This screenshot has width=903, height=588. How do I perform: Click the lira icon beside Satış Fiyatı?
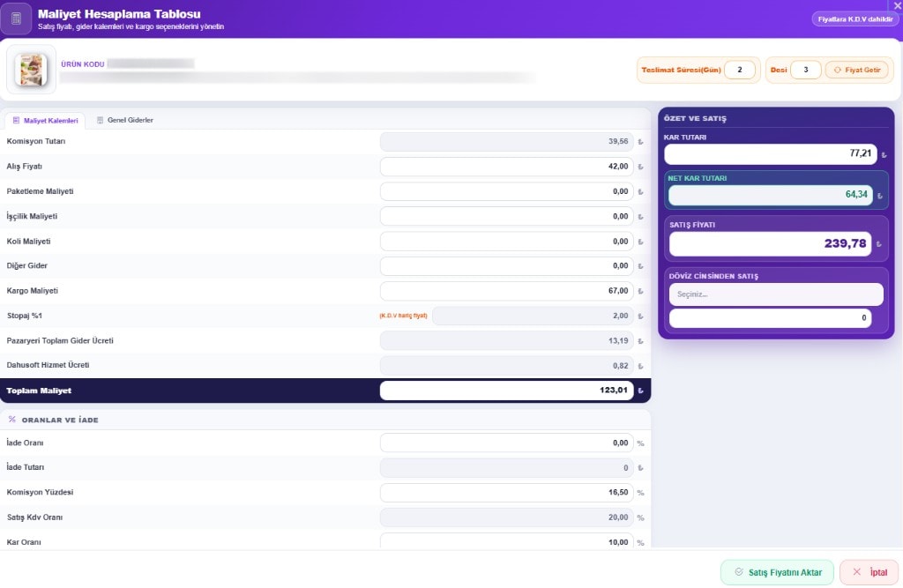point(879,244)
